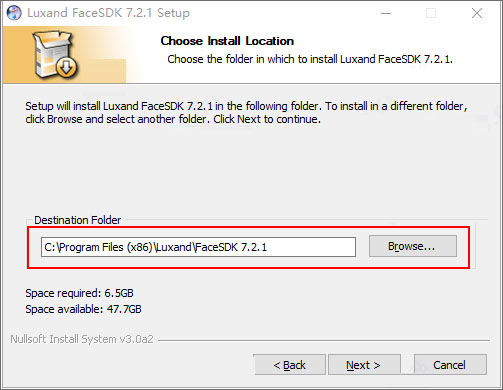The width and height of the screenshot is (503, 390).
Task: Click the greyed-out maximize button
Action: tap(431, 13)
